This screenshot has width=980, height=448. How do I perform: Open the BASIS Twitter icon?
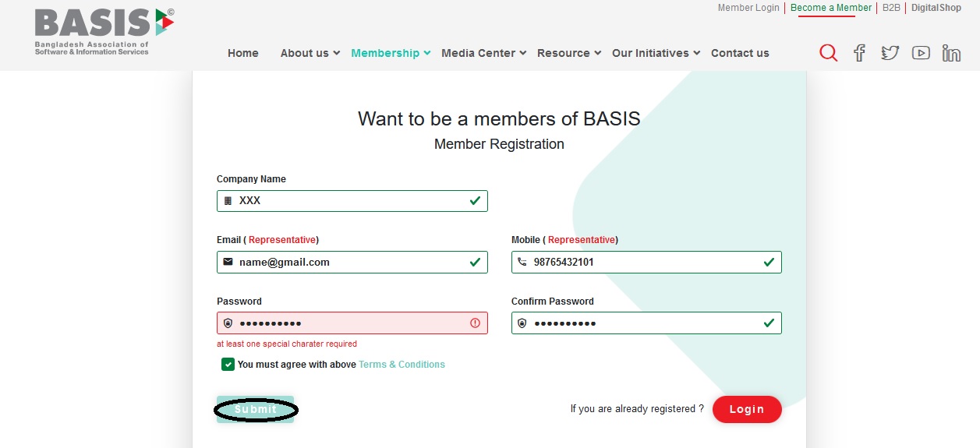tap(890, 53)
